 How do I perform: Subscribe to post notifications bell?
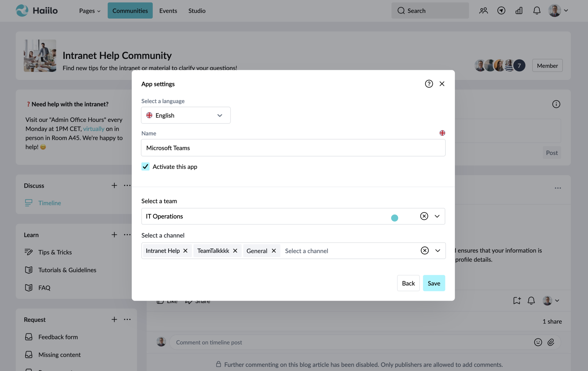(x=531, y=301)
